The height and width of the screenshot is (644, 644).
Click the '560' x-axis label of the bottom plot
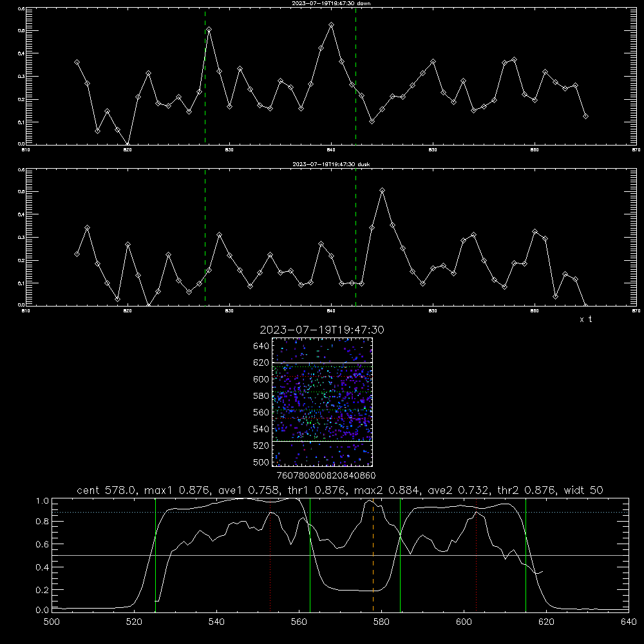pyautogui.click(x=299, y=622)
